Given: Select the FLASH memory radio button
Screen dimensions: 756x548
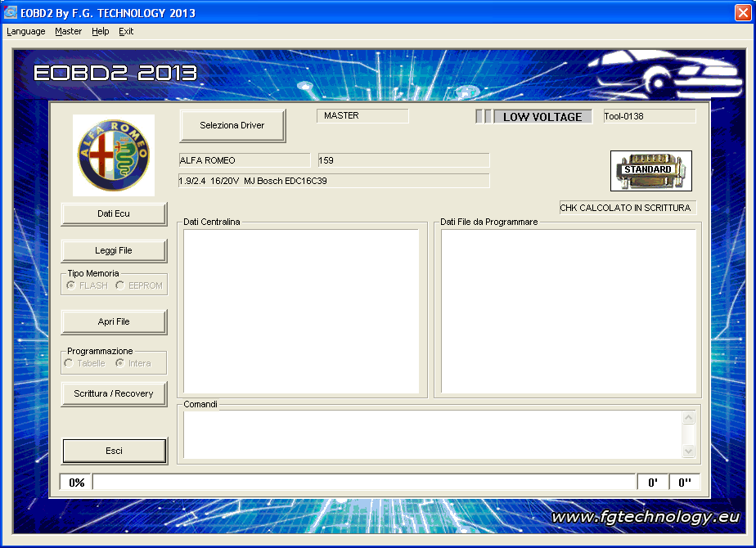Looking at the screenshot, I should tap(71, 285).
